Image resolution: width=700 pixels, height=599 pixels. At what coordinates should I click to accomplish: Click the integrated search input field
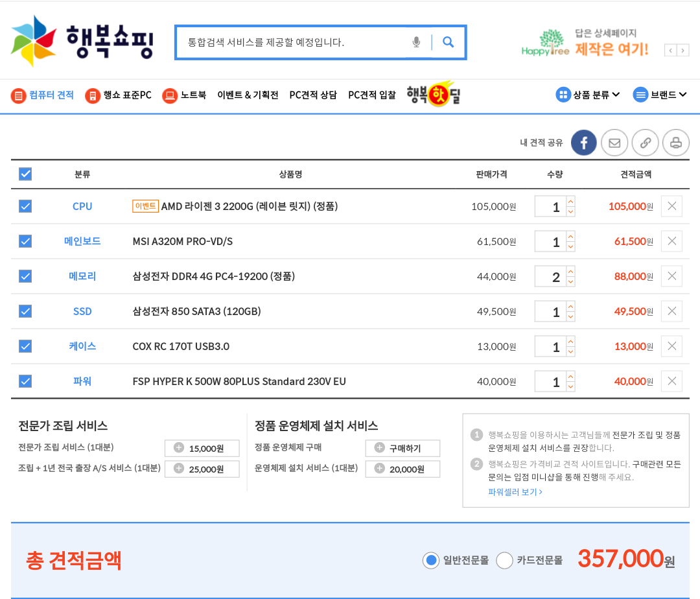coord(292,42)
